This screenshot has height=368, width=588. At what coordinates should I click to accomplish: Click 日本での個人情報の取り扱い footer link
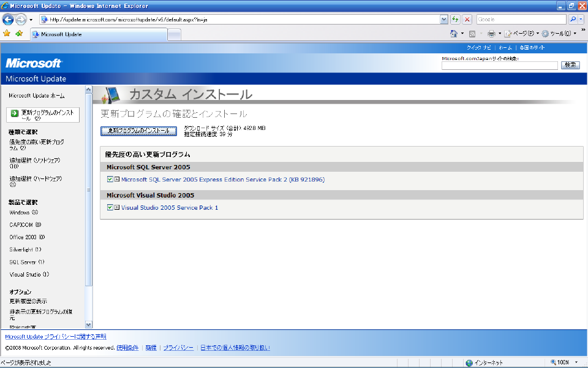(x=235, y=348)
